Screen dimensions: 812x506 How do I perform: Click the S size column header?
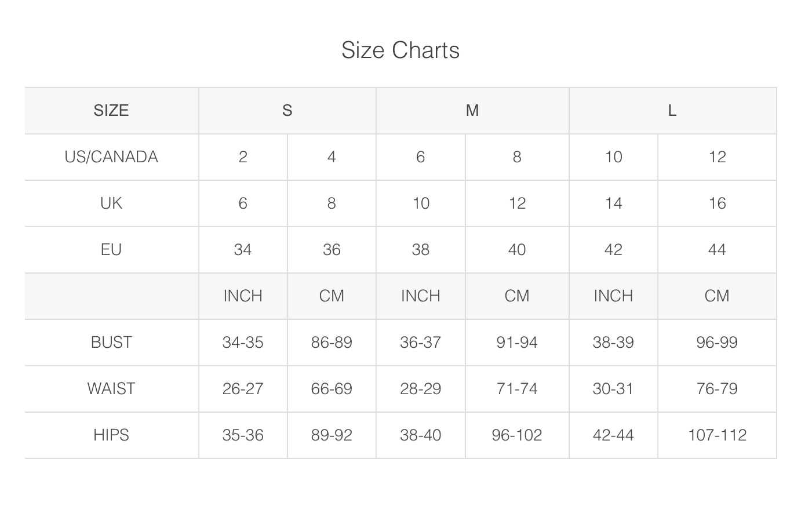coord(287,110)
